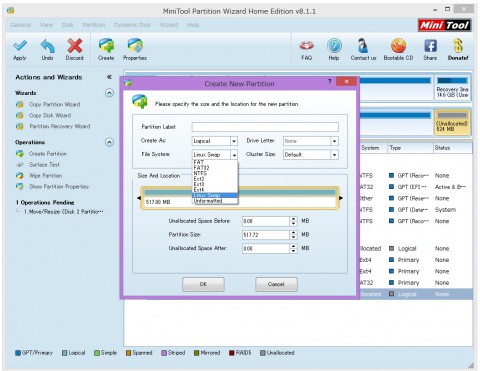Click the pending Move/Resize operation entry
Image resolution: width=480 pixels, height=371 pixels.
(64, 212)
